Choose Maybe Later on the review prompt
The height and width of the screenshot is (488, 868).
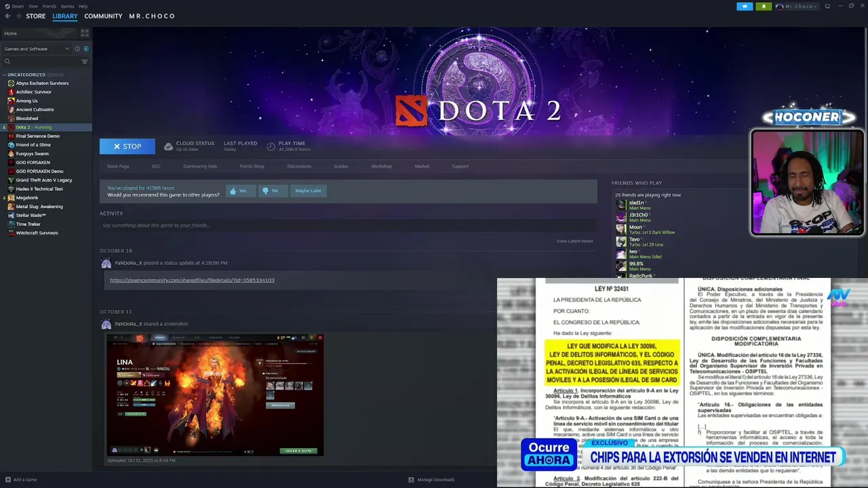[308, 191]
